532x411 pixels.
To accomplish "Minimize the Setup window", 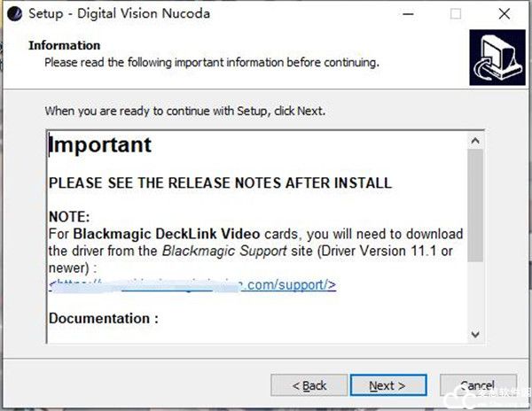I will 407,14.
